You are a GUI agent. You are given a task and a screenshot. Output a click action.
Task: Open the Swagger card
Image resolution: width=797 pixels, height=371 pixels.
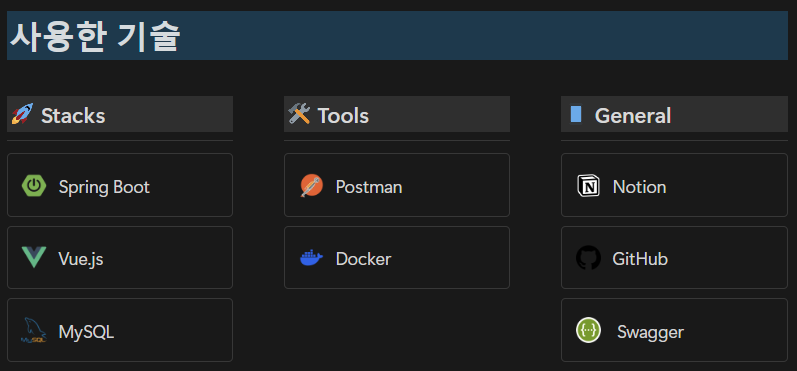click(x=675, y=330)
